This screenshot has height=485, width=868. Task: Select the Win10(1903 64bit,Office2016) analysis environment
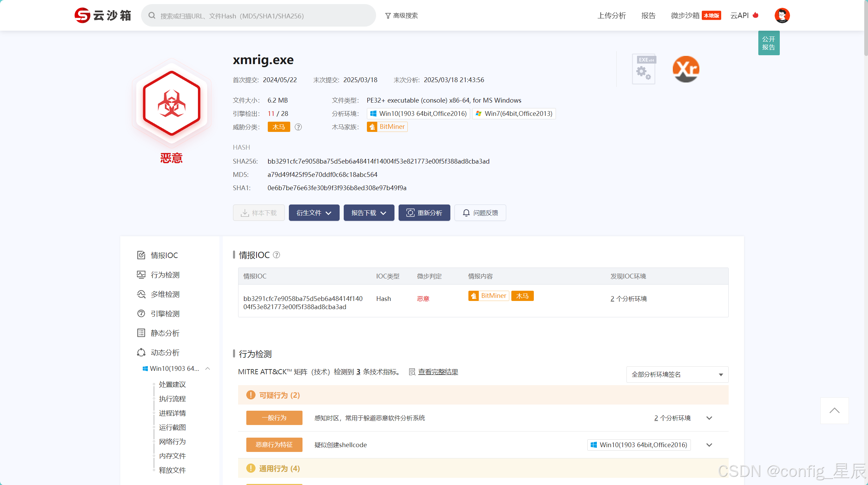pyautogui.click(x=418, y=113)
